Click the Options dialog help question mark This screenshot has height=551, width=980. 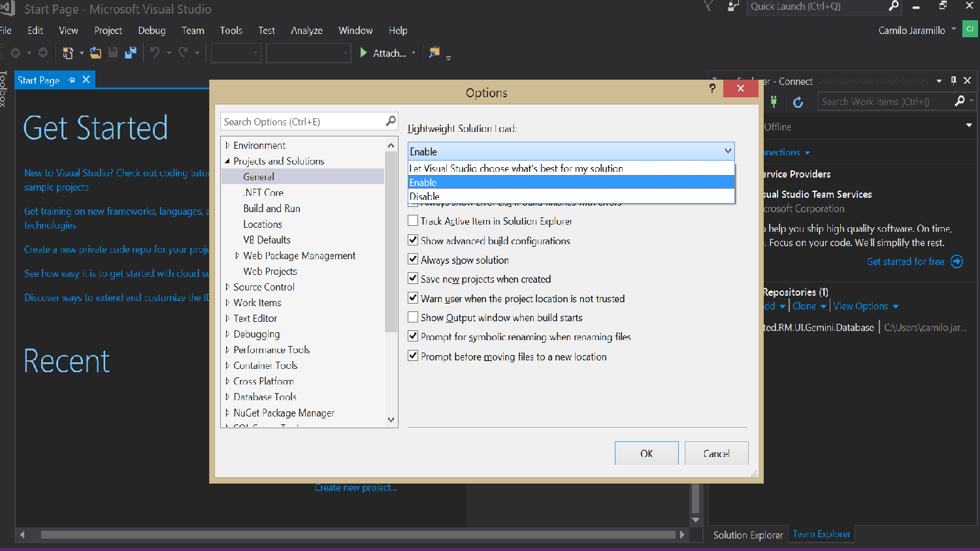pos(712,88)
